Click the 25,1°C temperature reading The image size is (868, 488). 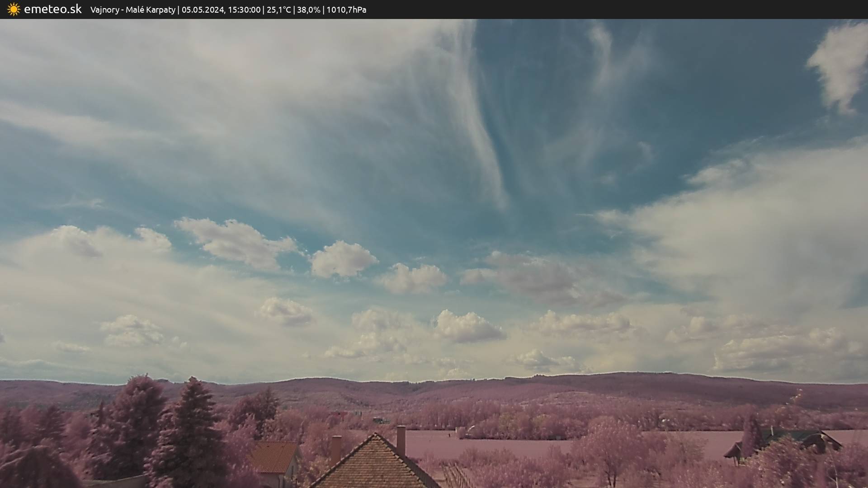pos(278,9)
